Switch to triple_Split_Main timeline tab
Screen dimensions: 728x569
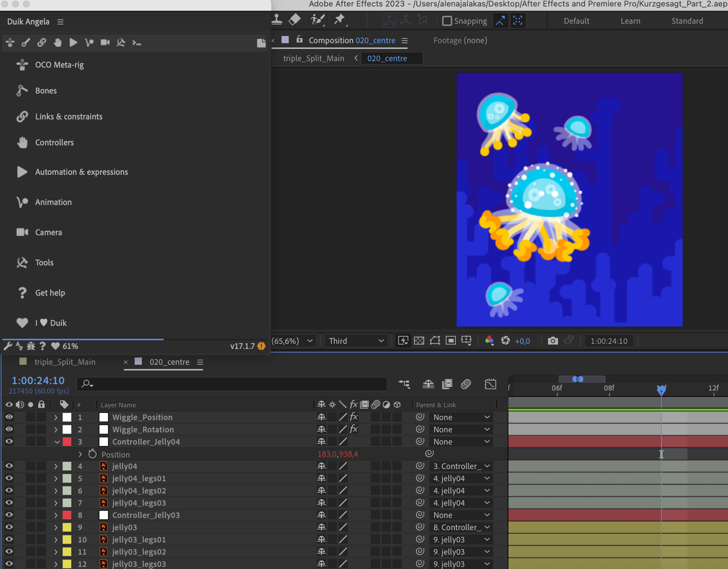pyautogui.click(x=64, y=362)
